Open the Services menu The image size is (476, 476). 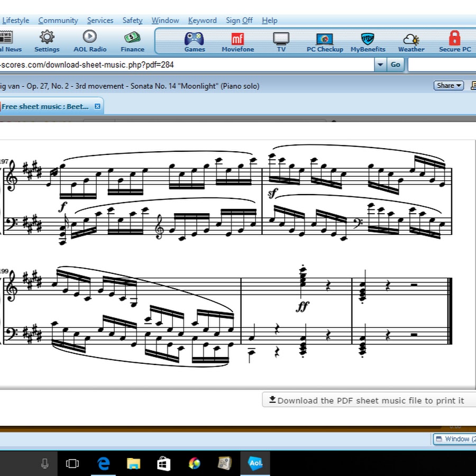tap(100, 20)
